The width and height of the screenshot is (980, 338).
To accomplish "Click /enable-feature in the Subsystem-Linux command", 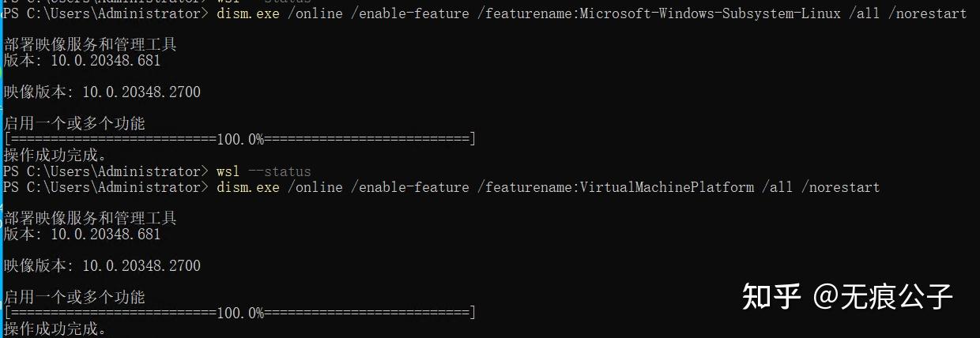I will point(409,13).
